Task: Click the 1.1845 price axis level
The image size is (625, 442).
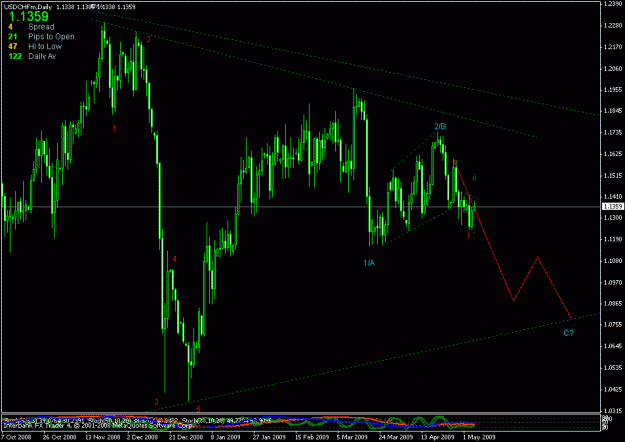Action: pos(612,111)
